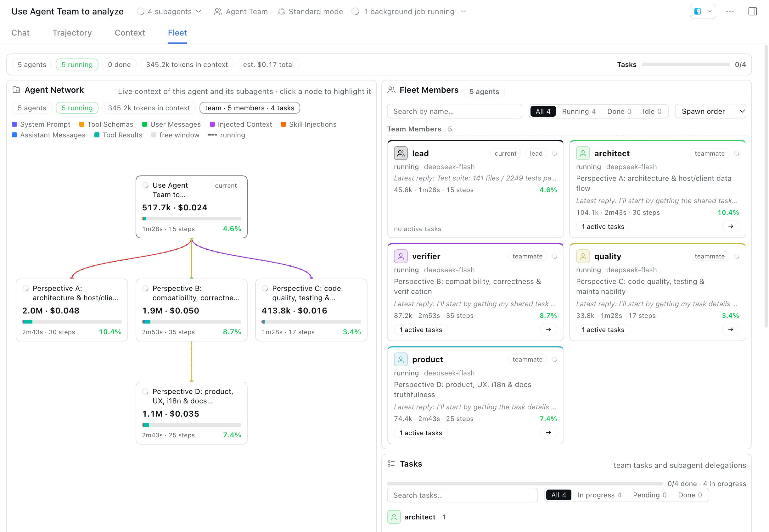Filter fleet members by Running 4
Image resolution: width=769 pixels, height=532 pixels.
579,111
